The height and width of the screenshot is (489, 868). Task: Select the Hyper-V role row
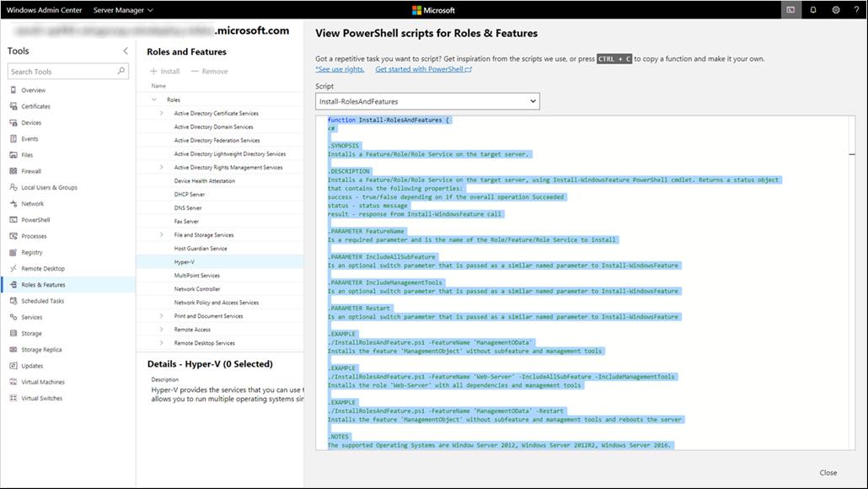pyautogui.click(x=220, y=262)
